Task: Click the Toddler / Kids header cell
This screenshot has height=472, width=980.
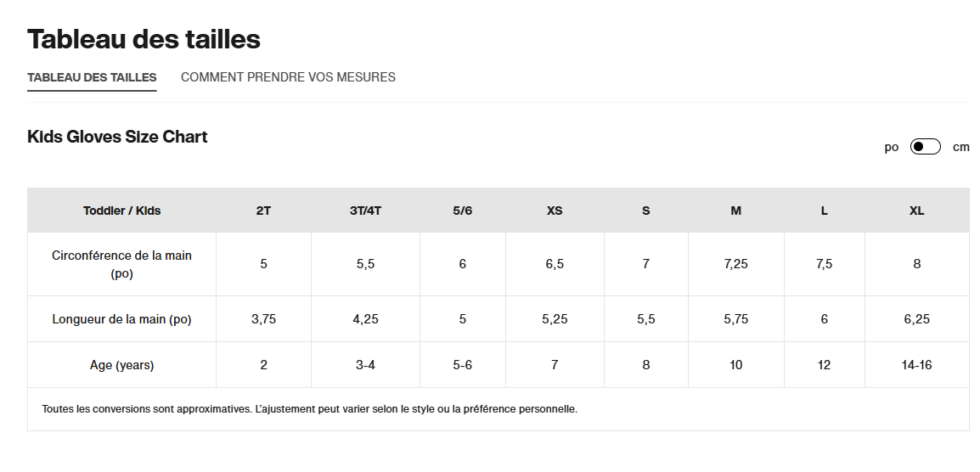Action: pos(121,211)
